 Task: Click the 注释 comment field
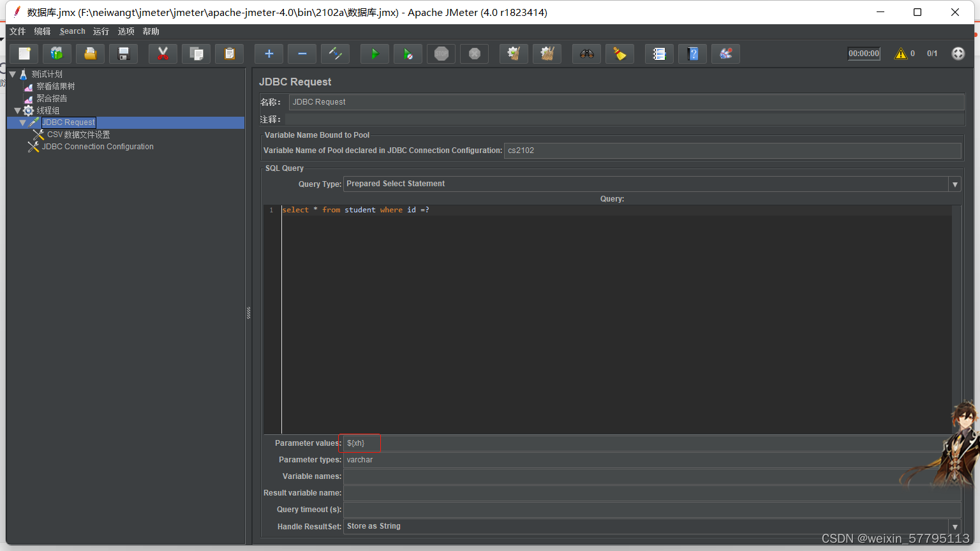point(625,119)
